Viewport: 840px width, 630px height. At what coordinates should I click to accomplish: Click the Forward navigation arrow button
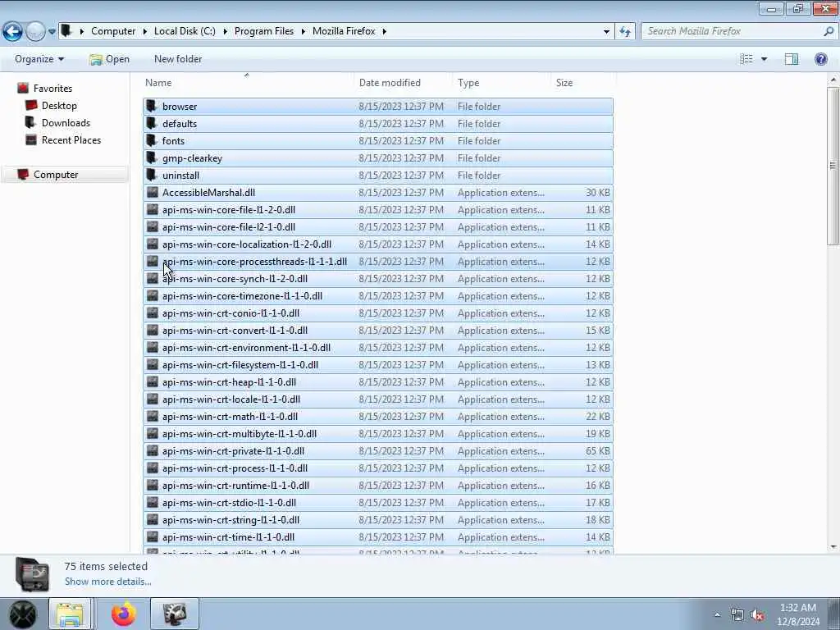pos(35,32)
